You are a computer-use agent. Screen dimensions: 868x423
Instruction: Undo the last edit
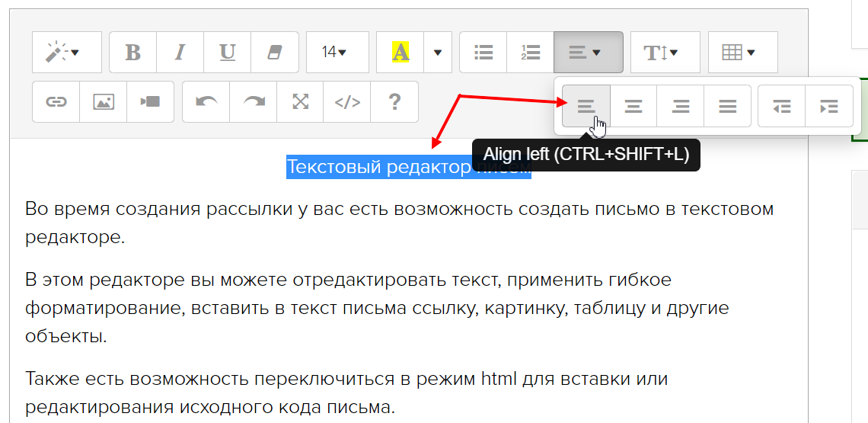(206, 102)
